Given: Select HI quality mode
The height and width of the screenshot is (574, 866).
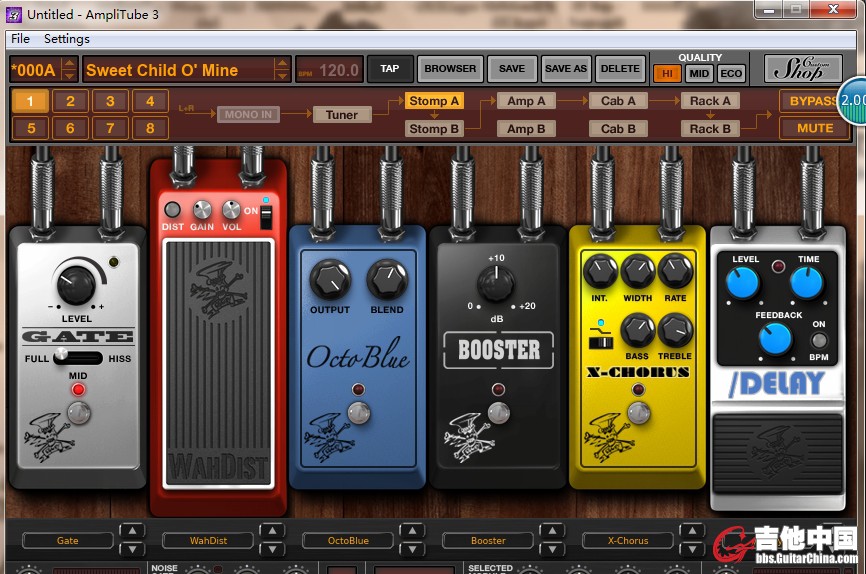Looking at the screenshot, I should click(x=667, y=73).
